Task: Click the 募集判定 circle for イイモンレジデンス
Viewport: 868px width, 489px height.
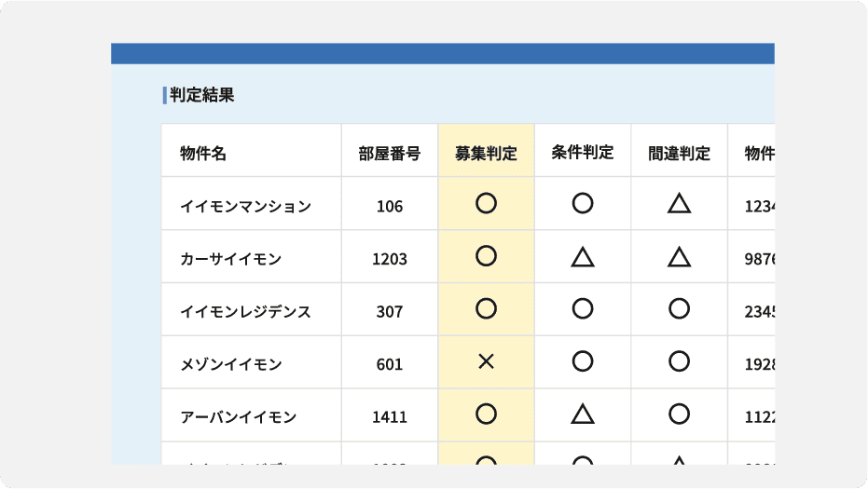Action: click(x=486, y=309)
